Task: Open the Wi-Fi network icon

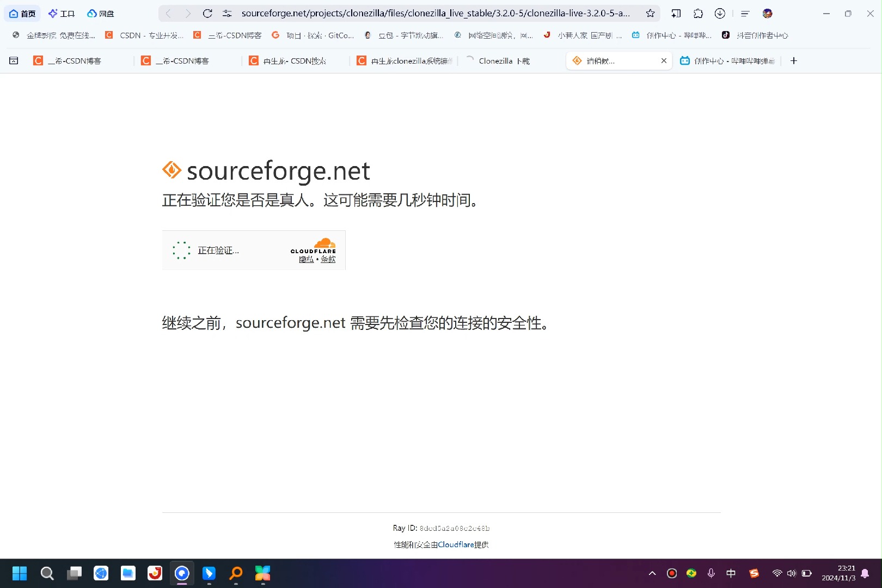Action: 777,573
